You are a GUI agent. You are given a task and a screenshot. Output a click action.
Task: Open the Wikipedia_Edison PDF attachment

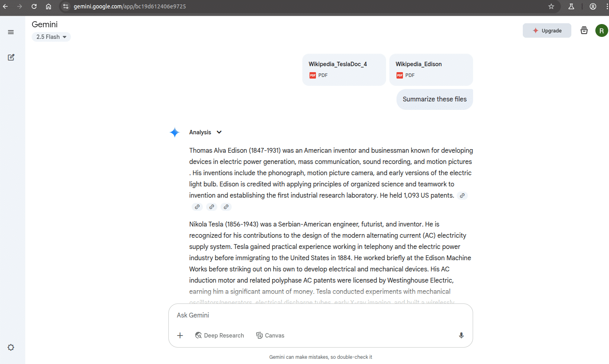(431, 69)
